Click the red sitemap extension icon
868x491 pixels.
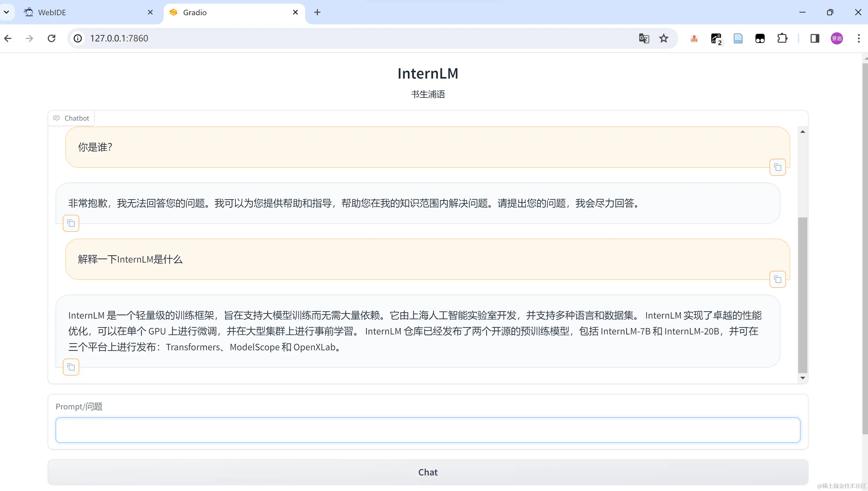click(694, 38)
